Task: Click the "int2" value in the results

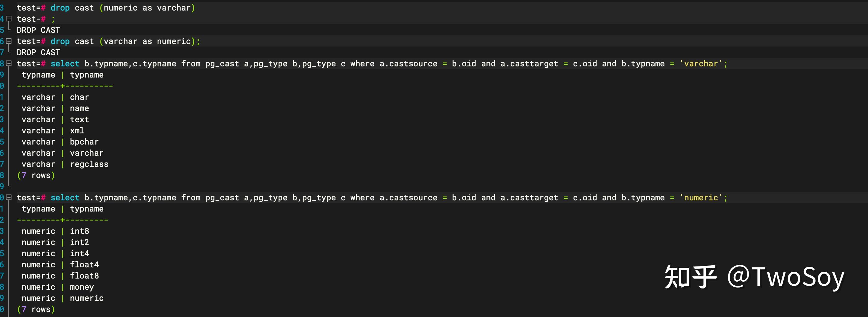Action: tap(79, 242)
